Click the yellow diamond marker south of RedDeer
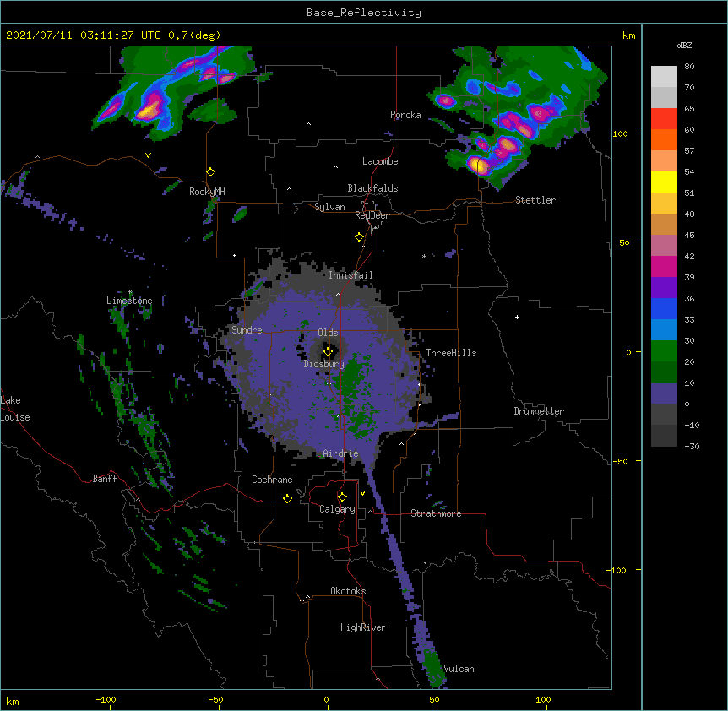This screenshot has height=711, width=728. pyautogui.click(x=359, y=236)
